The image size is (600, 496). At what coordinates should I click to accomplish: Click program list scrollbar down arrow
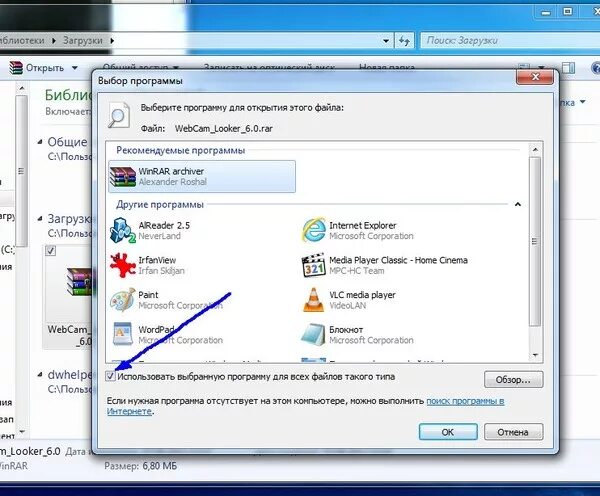(535, 355)
